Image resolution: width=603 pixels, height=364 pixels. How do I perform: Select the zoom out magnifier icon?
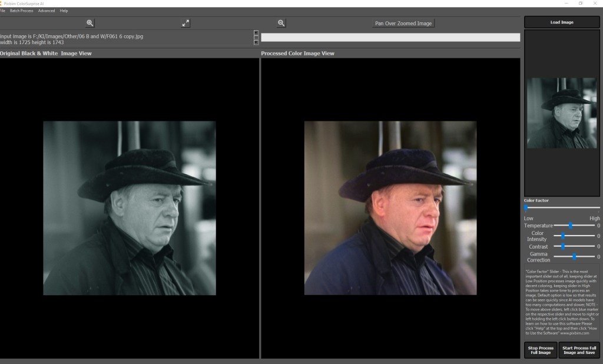[x=281, y=23]
